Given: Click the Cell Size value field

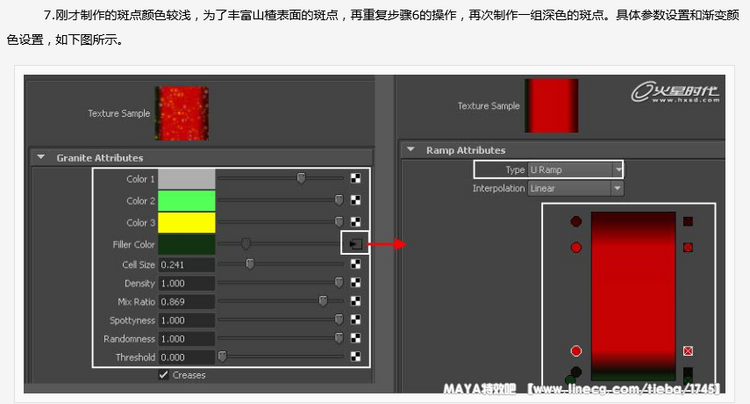Looking at the screenshot, I should (187, 265).
